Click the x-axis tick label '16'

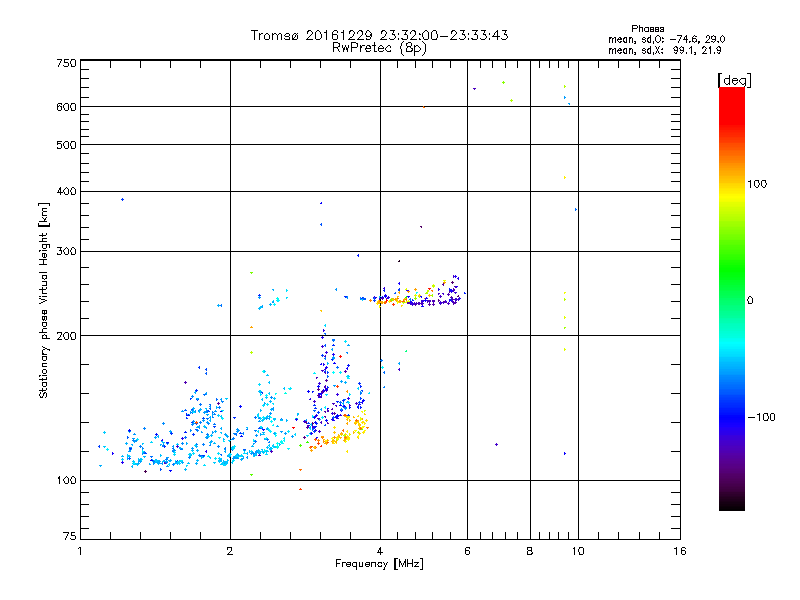(680, 551)
